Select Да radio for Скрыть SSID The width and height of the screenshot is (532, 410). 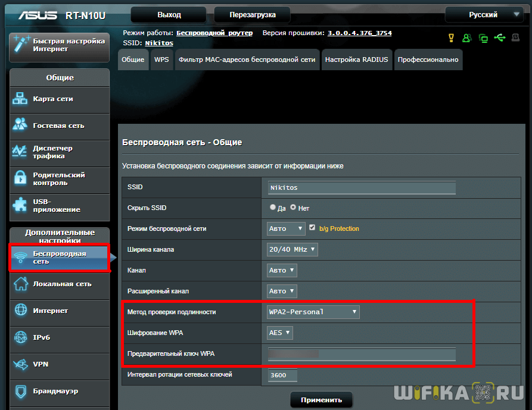click(273, 208)
